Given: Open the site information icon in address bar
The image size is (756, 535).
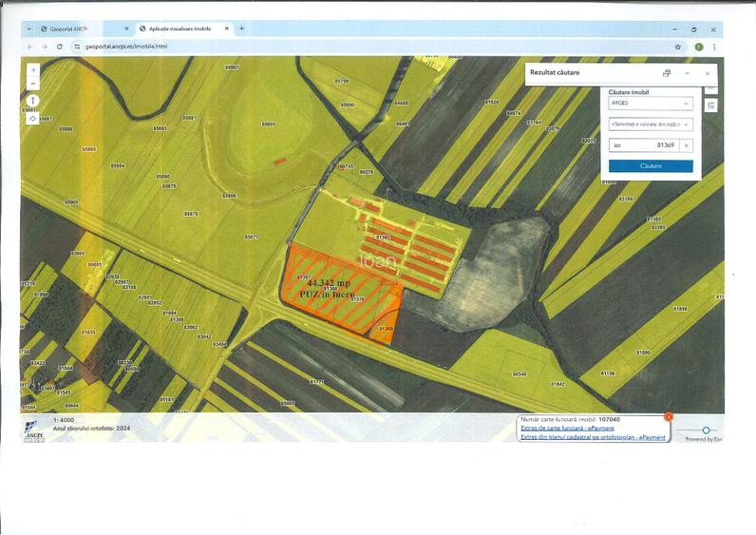Looking at the screenshot, I should click(x=78, y=46).
